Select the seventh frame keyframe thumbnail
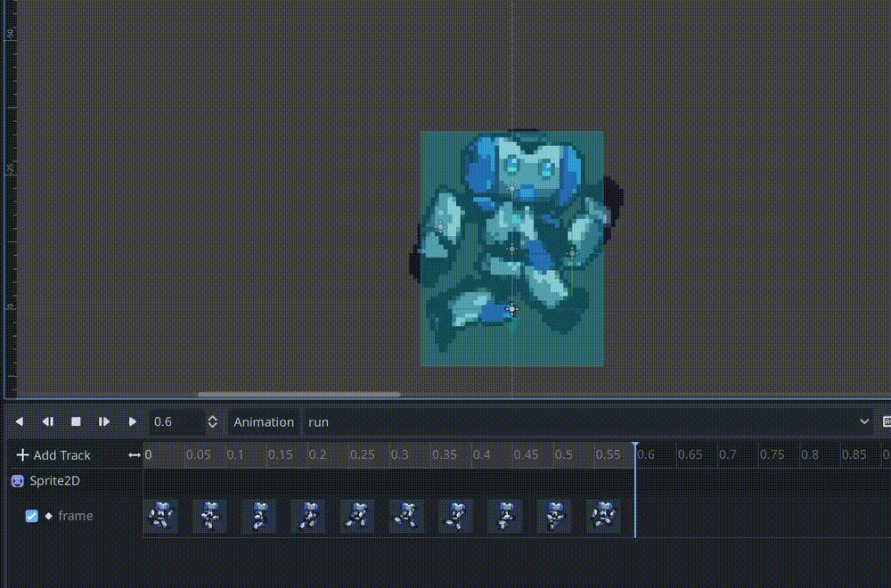This screenshot has width=891, height=588. (456, 516)
